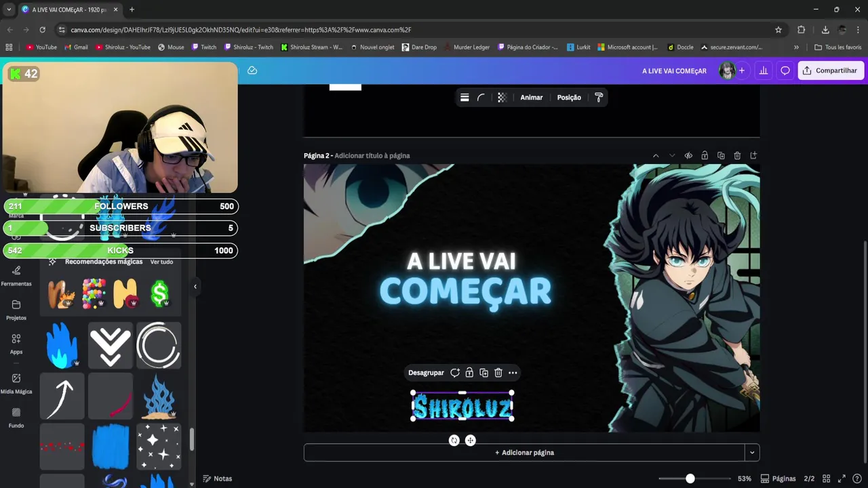Lock page 2 with the padlock icon
Screen dimensions: 868x488
click(705, 156)
